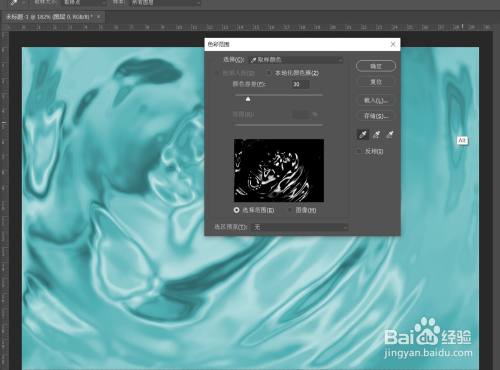Viewport: 500px width, 370px height.
Task: Close the 未标题-1 document tab
Action: (x=99, y=17)
